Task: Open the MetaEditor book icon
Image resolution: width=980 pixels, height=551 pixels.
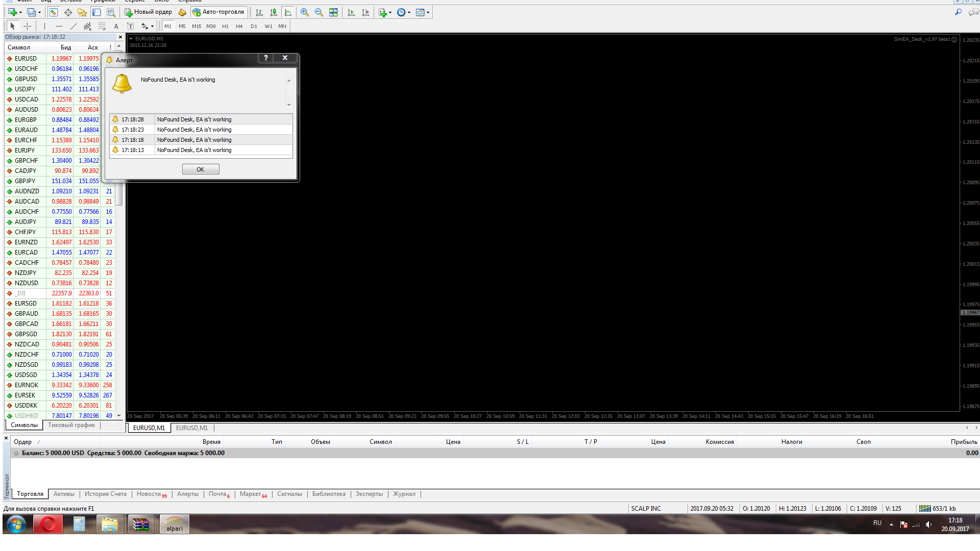Action: 182,12
